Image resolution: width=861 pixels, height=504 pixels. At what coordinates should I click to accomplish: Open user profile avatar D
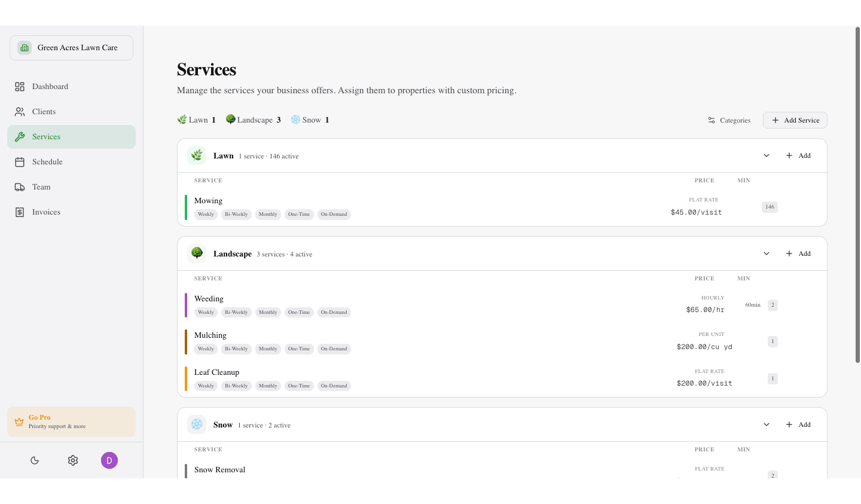pyautogui.click(x=109, y=460)
